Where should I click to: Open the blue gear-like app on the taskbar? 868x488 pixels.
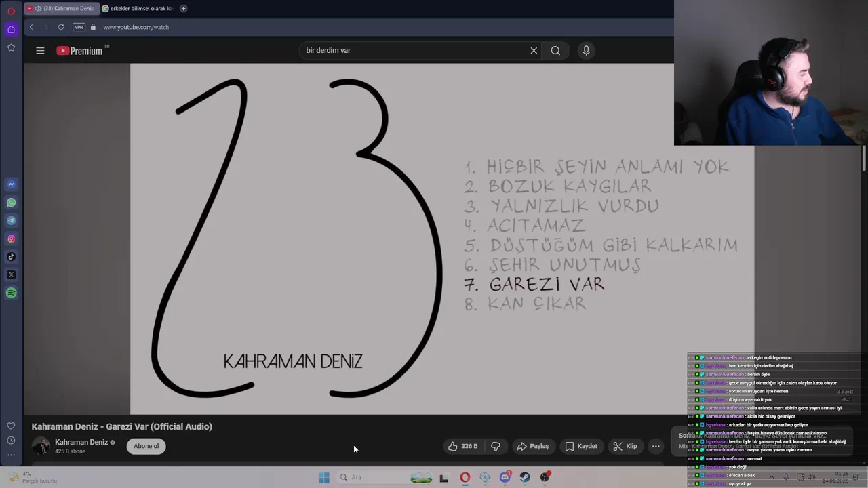(485, 477)
